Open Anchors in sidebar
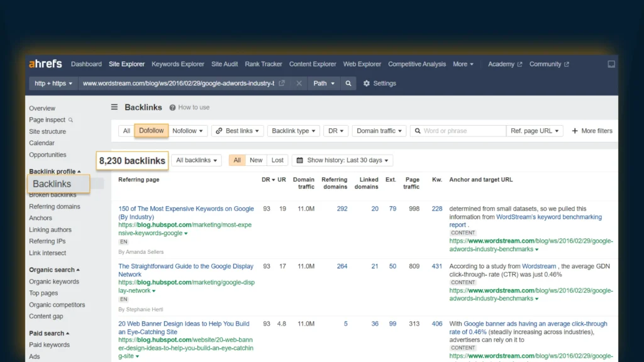Screen dimensions: 644x362 coord(40,218)
